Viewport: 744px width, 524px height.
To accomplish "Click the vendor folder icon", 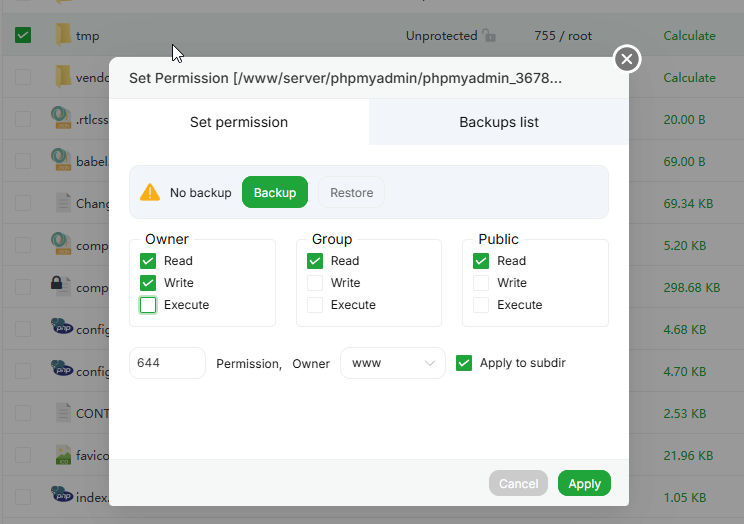I will tap(63, 77).
